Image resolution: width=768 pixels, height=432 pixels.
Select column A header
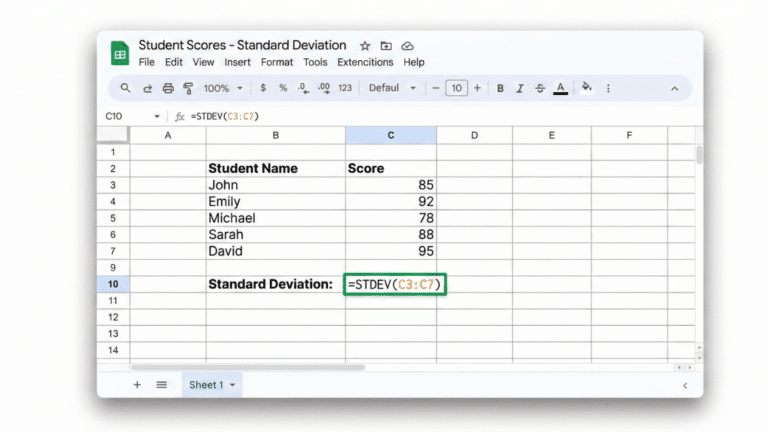point(168,135)
